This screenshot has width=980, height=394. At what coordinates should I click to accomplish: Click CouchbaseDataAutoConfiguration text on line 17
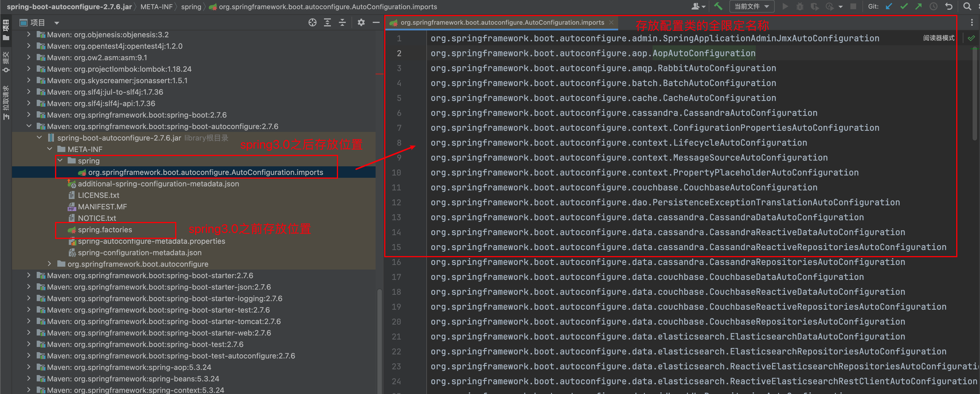coord(786,277)
